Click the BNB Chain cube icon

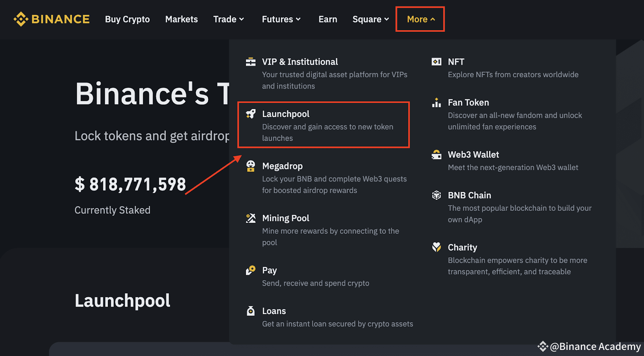[x=436, y=195]
